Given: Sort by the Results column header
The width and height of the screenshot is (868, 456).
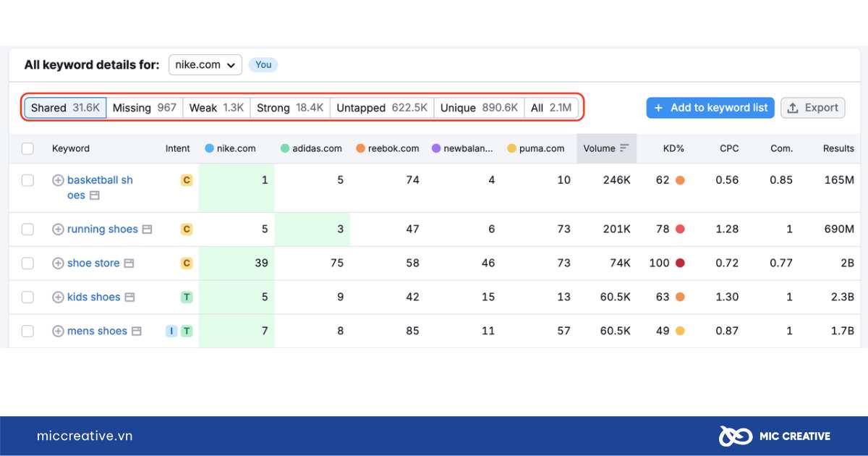Looking at the screenshot, I should pos(838,148).
